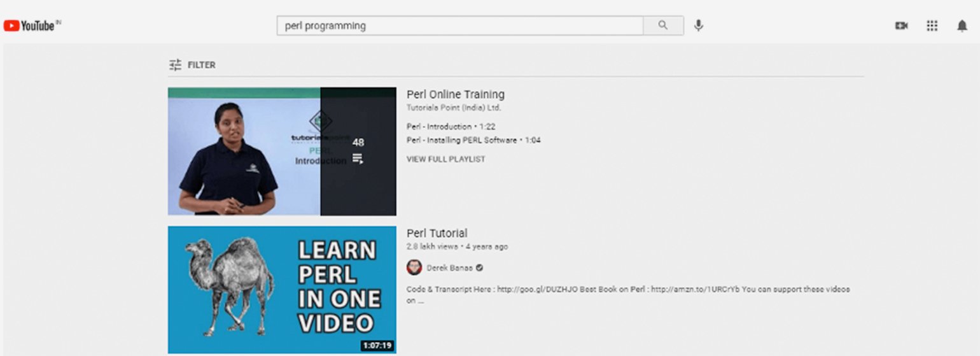Viewport: 980px width, 356px height.
Task: Open the Perl Tutorial video title
Action: (437, 233)
